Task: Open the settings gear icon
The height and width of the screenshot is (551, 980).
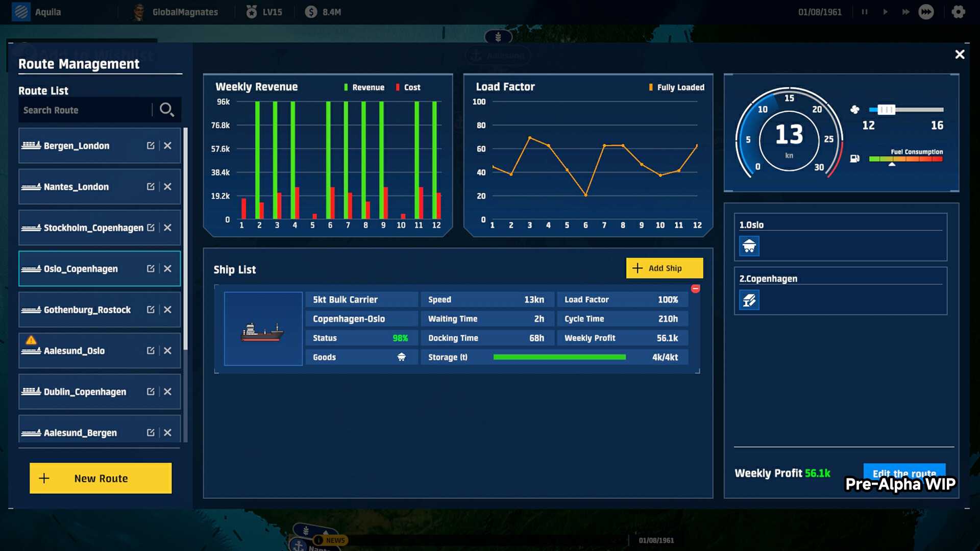Action: coord(959,11)
